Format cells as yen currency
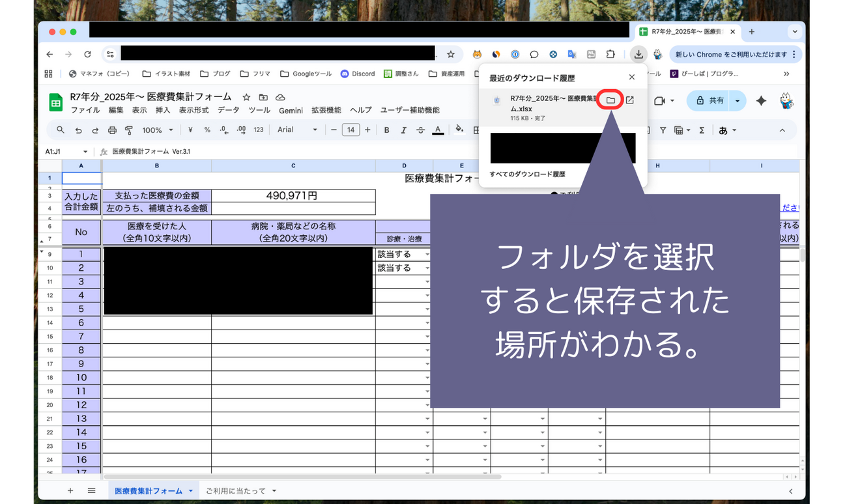Screen dimensions: 860x504 click(x=190, y=130)
